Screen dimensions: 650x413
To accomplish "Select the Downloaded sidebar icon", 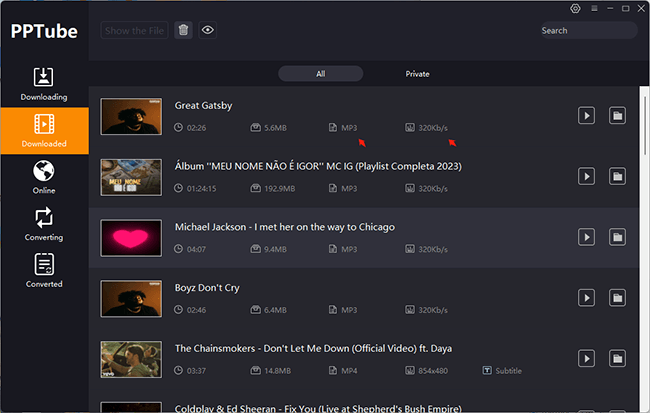I will pyautogui.click(x=44, y=130).
